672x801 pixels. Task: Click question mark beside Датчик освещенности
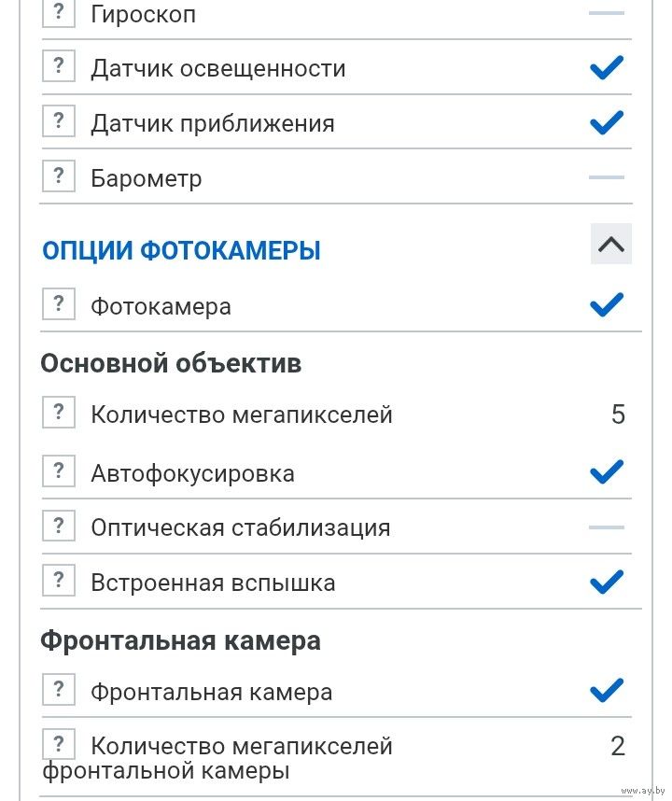pyautogui.click(x=59, y=66)
